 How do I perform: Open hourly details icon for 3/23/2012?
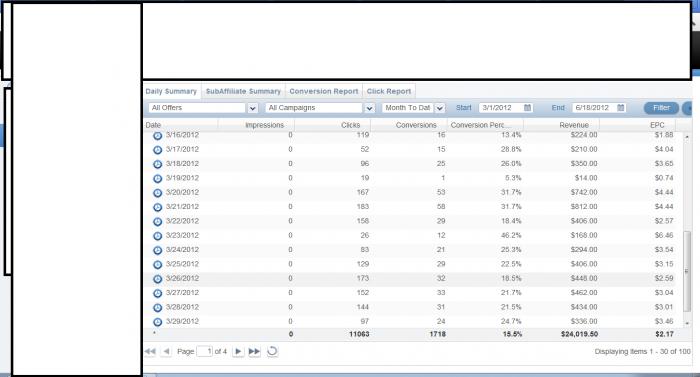(158, 235)
